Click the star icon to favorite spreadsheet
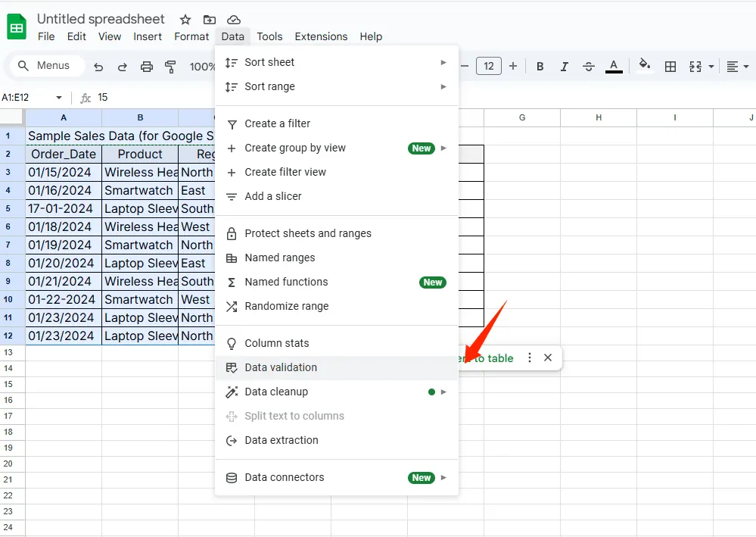 coord(185,19)
